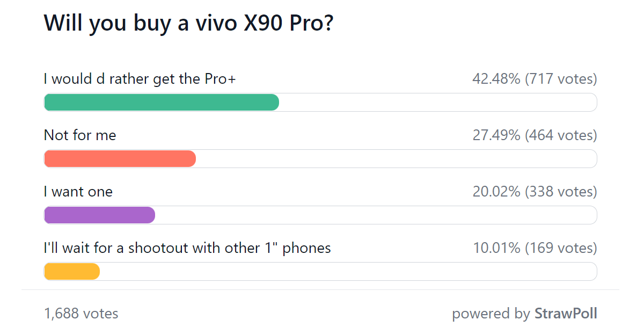Select the purple 'I want one' bar

pyautogui.click(x=99, y=215)
